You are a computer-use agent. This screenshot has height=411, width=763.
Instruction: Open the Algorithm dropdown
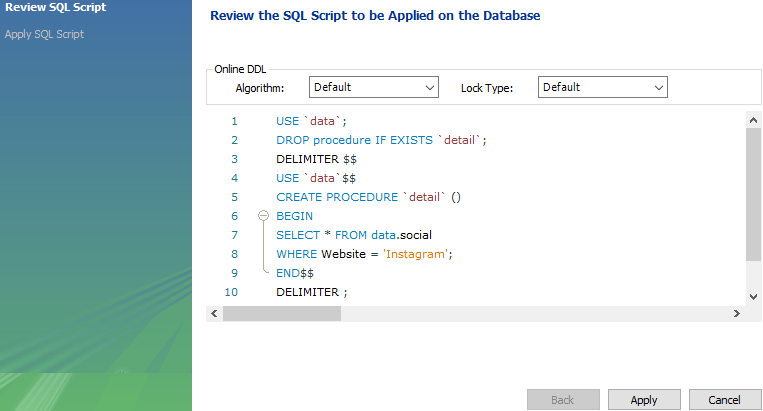coord(374,87)
